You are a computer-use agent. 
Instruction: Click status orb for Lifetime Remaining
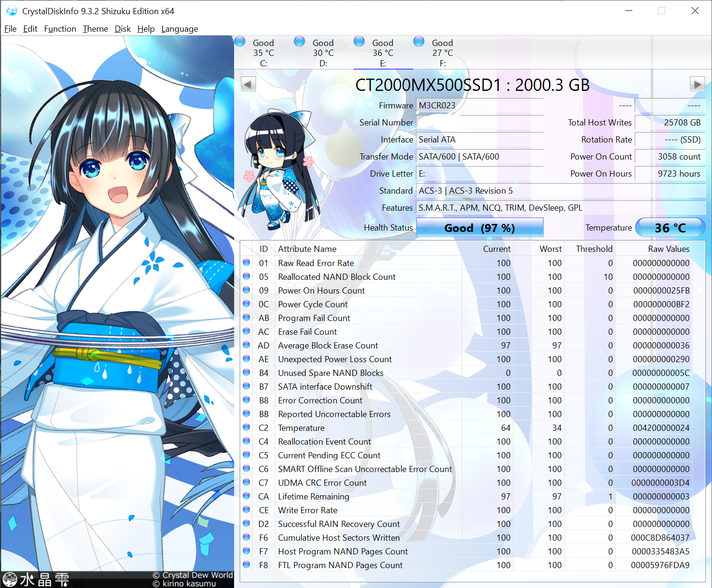[x=246, y=496]
